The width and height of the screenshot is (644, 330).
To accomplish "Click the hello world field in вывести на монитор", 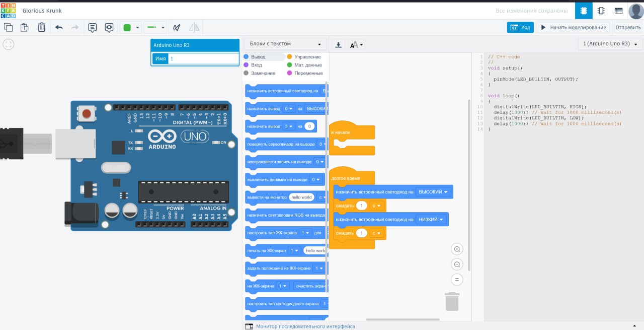I will click(x=302, y=197).
